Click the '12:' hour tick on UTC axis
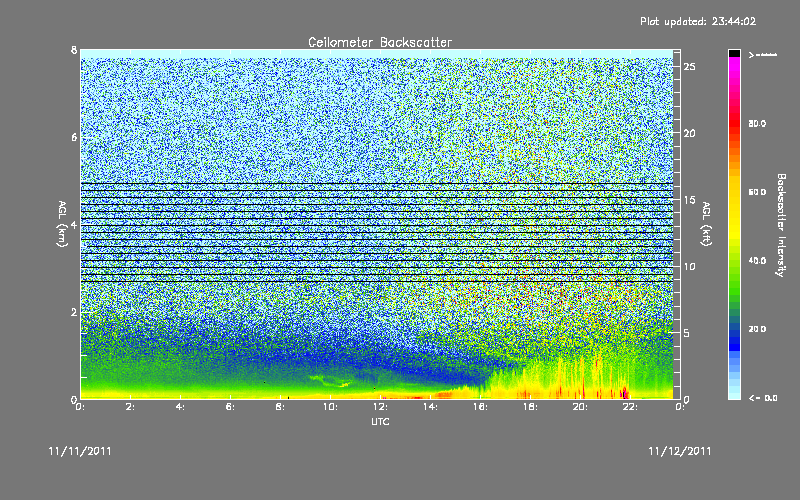The image size is (800, 500). click(381, 407)
